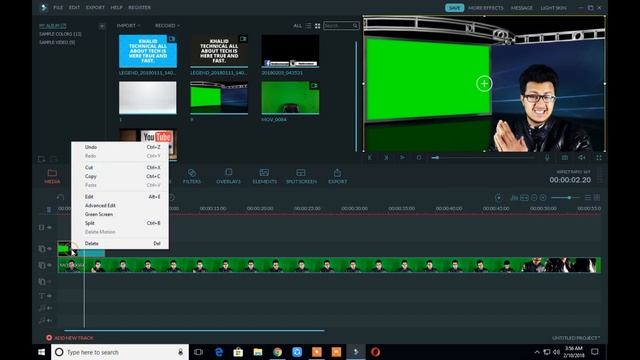Viewport: 640px width, 360px height.
Task: Open the preview volume control
Action: [582, 158]
